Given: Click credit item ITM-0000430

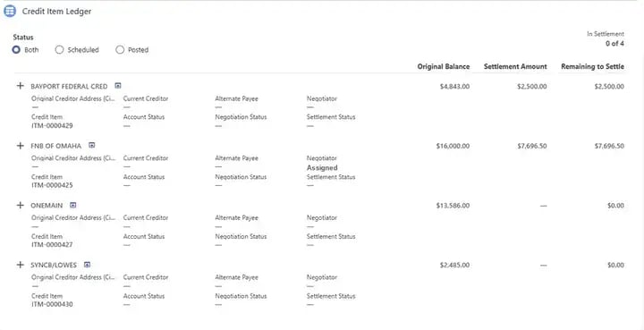Looking at the screenshot, I should 52,304.
